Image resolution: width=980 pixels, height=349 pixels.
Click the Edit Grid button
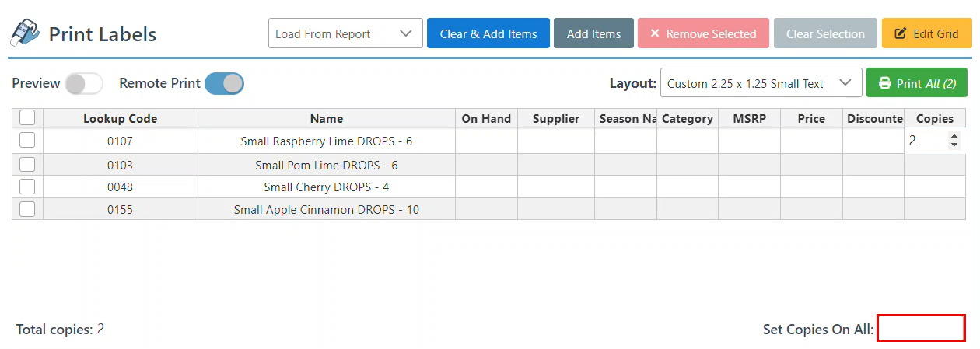(x=926, y=33)
